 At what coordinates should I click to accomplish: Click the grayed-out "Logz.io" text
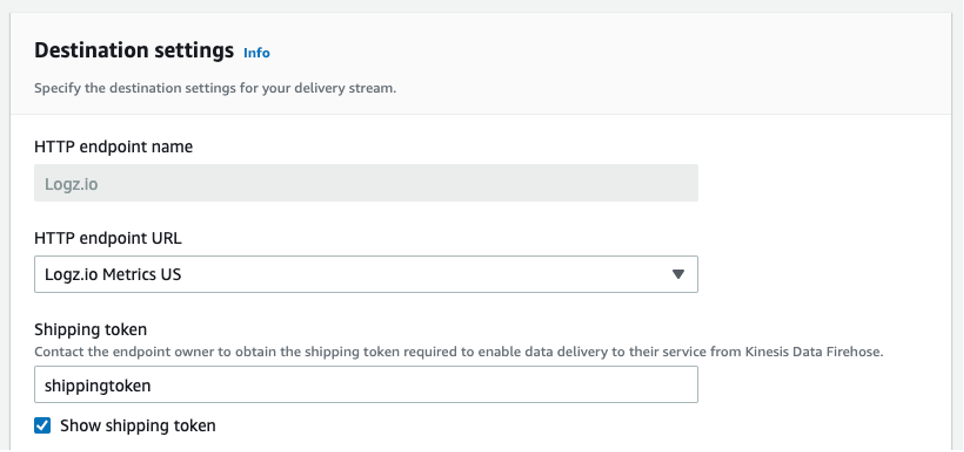[70, 184]
